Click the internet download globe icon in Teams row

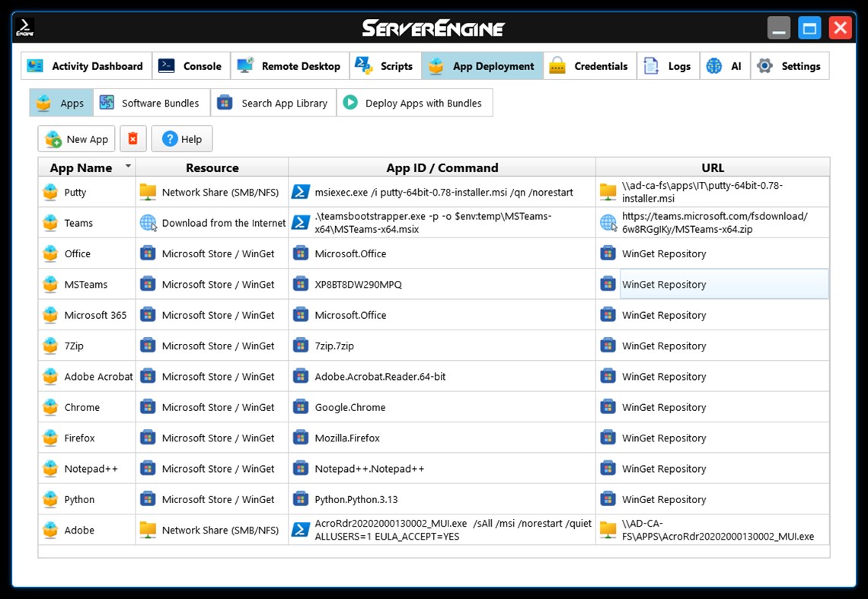pos(149,222)
